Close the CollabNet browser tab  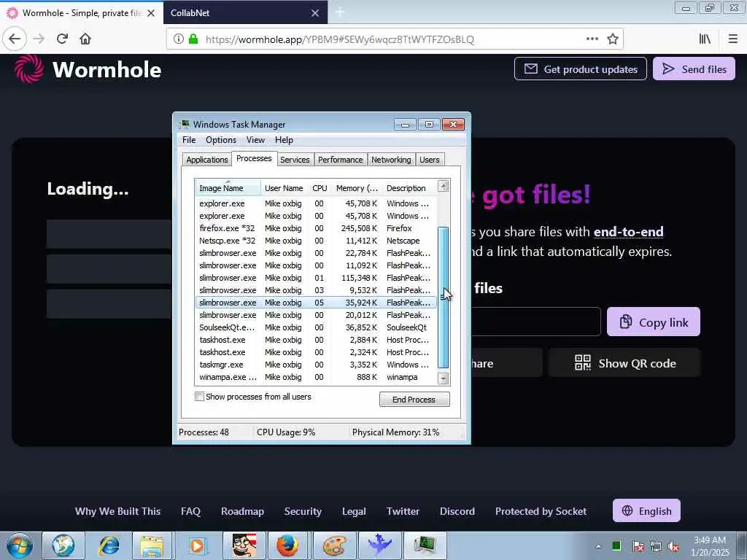coord(315,13)
